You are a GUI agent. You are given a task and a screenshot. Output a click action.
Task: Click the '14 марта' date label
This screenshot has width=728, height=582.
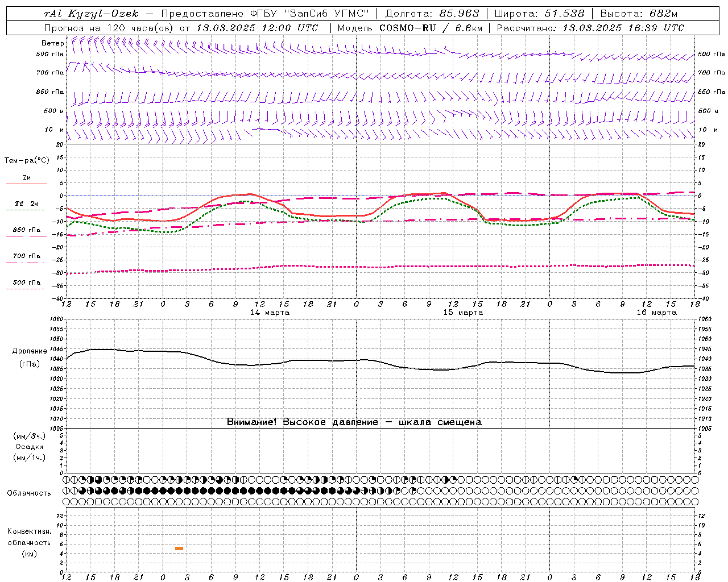click(270, 313)
